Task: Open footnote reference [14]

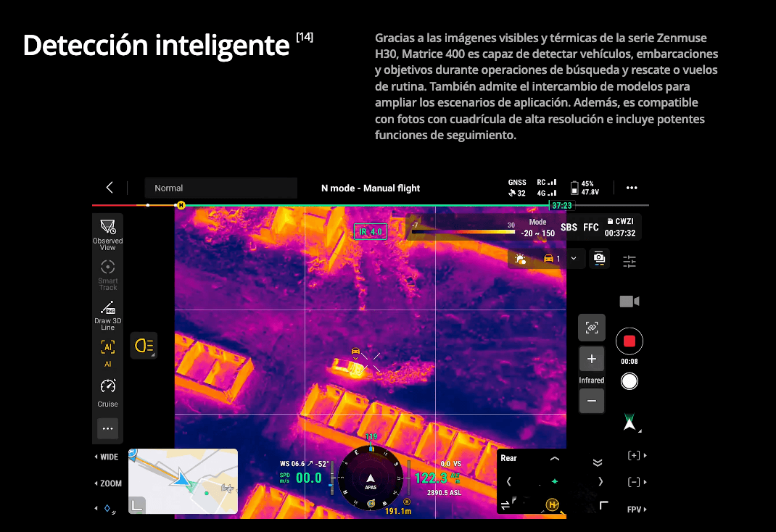Action: click(305, 36)
